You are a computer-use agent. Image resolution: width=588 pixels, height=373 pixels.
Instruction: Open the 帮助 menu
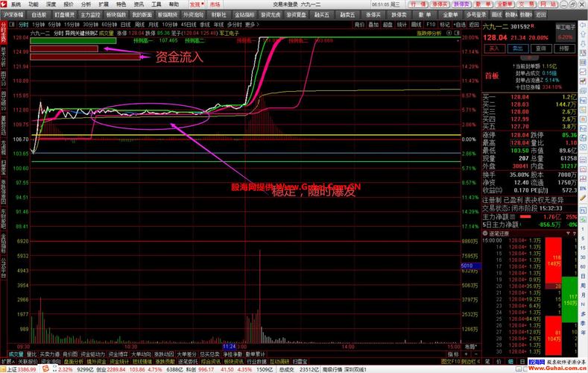click(x=174, y=4)
